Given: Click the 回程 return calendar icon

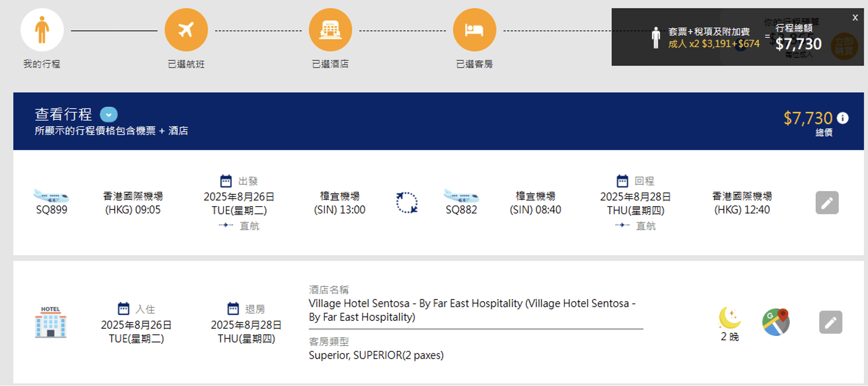Looking at the screenshot, I should 622,181.
